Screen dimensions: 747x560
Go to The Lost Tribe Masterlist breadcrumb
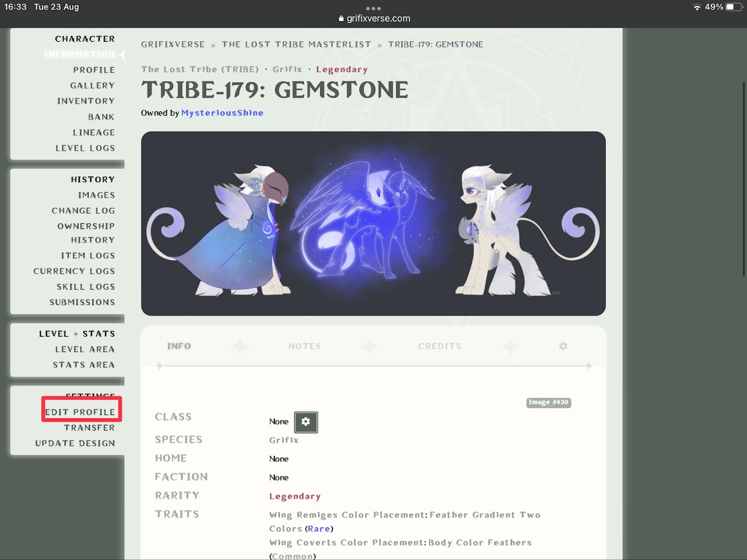[296, 44]
